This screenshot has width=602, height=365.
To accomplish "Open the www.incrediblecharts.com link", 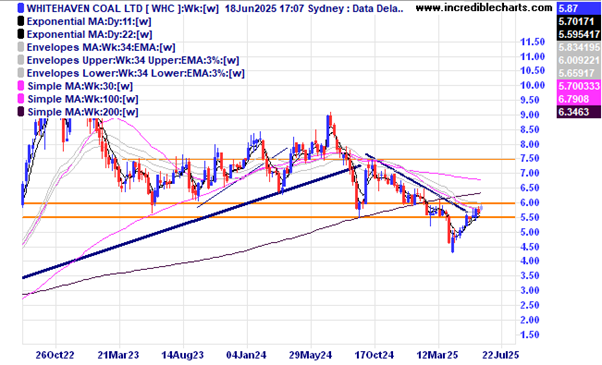I will (484, 7).
